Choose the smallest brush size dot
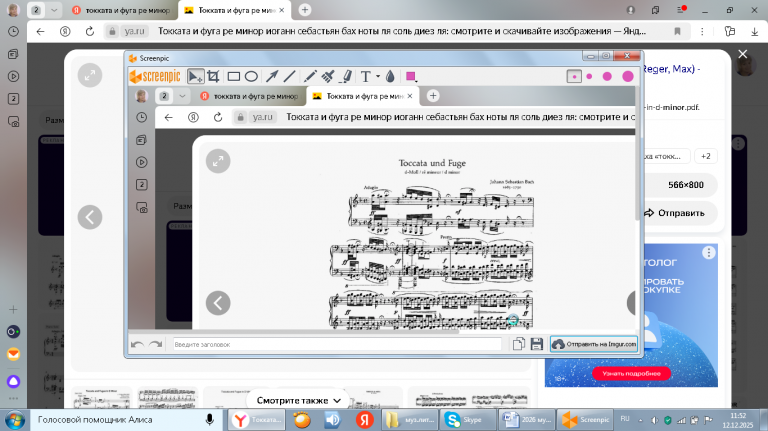This screenshot has height=431, width=768. [574, 76]
